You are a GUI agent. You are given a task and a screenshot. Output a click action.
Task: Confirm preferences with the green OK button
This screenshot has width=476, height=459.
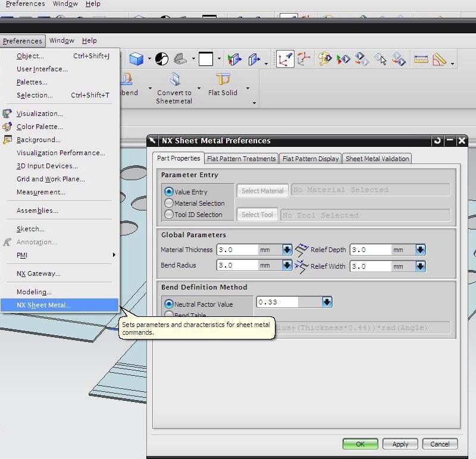(x=361, y=444)
